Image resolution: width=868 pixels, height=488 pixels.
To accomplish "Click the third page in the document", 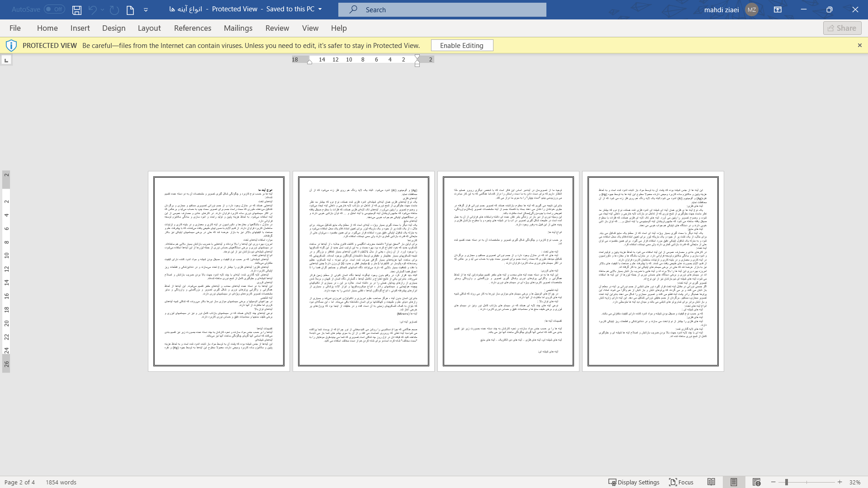I will pyautogui.click(x=508, y=271).
